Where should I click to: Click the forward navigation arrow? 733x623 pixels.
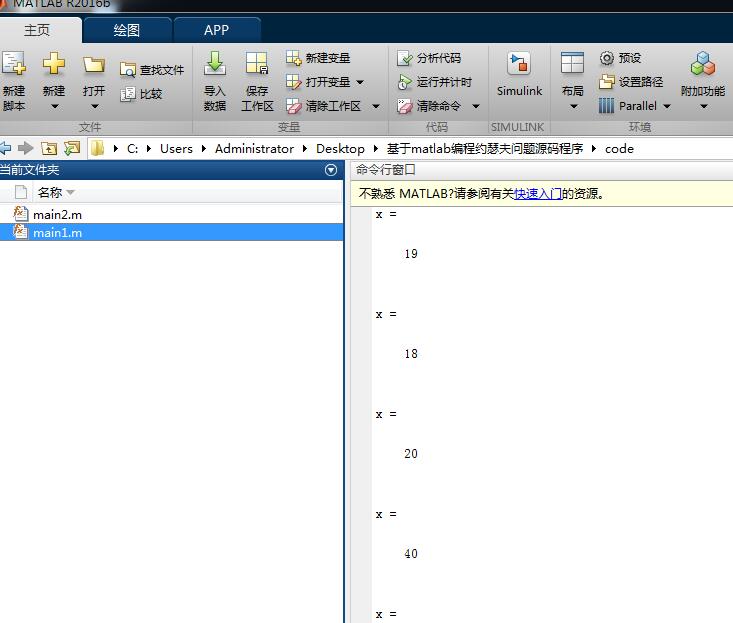coord(26,149)
